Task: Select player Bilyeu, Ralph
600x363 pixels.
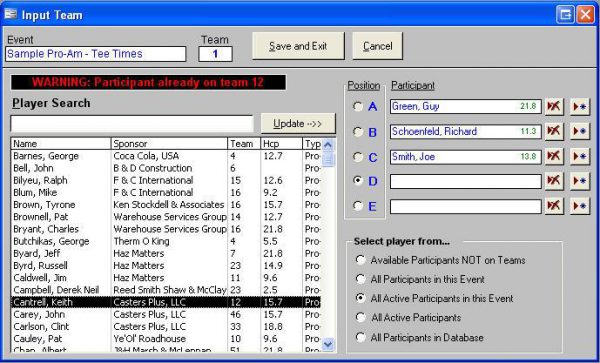Action: coord(166,181)
